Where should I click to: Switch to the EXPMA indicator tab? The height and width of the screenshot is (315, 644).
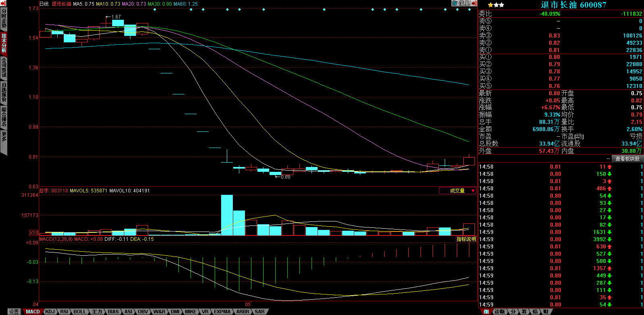point(222,312)
